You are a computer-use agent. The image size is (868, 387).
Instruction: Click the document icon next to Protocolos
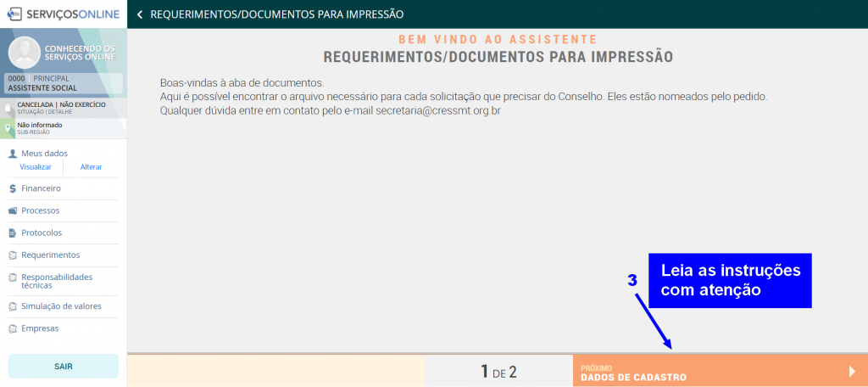[x=13, y=233]
